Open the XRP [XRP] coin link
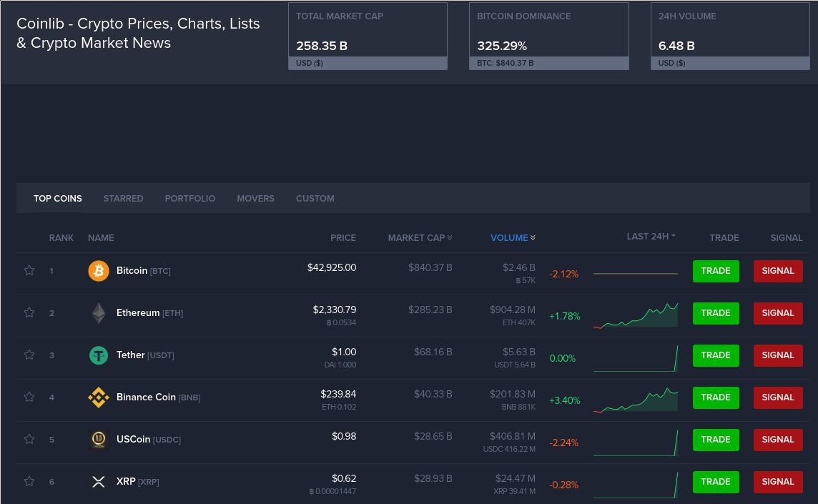This screenshot has width=818, height=504. click(x=138, y=481)
